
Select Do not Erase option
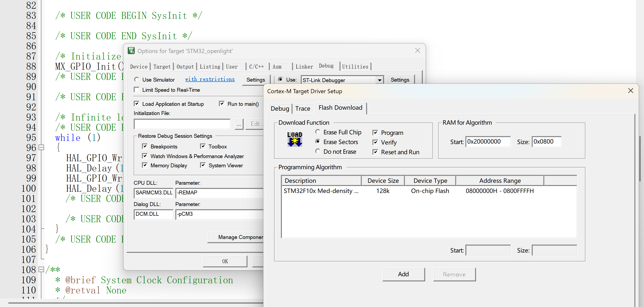coord(318,151)
